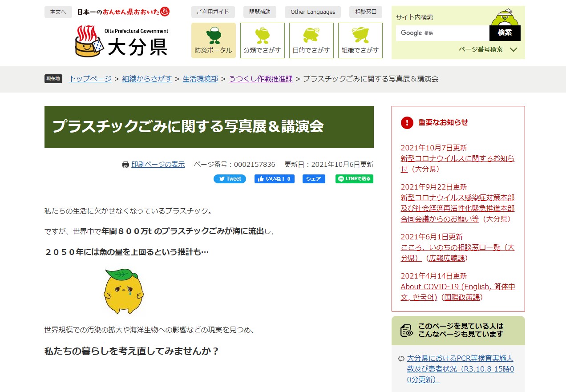This screenshot has width=566, height=392.
Task: Open the 防災ポータル disaster portal icon
Action: pyautogui.click(x=213, y=40)
